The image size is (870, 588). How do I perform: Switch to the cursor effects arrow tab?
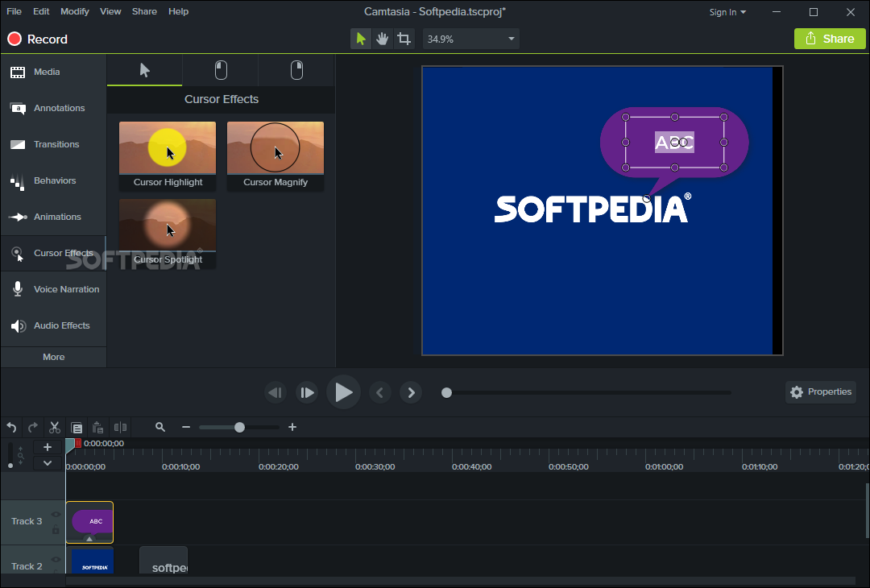point(145,70)
